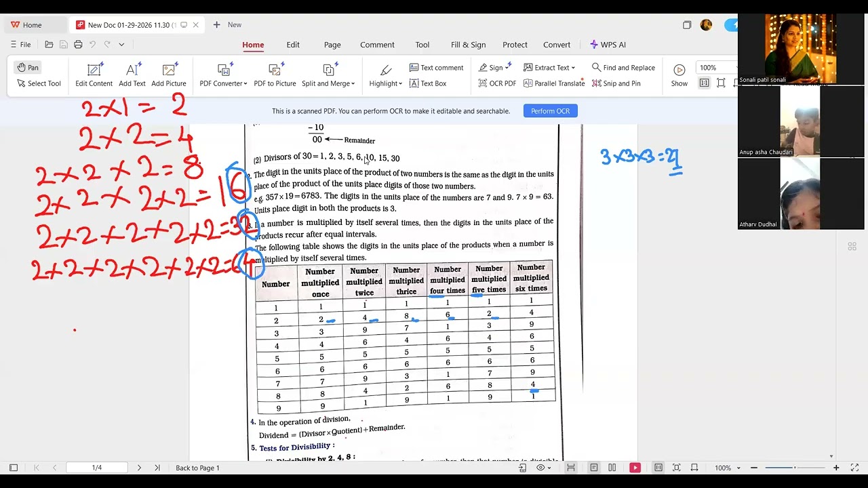The width and height of the screenshot is (868, 488).
Task: Go to first page button
Action: pyautogui.click(x=37, y=468)
